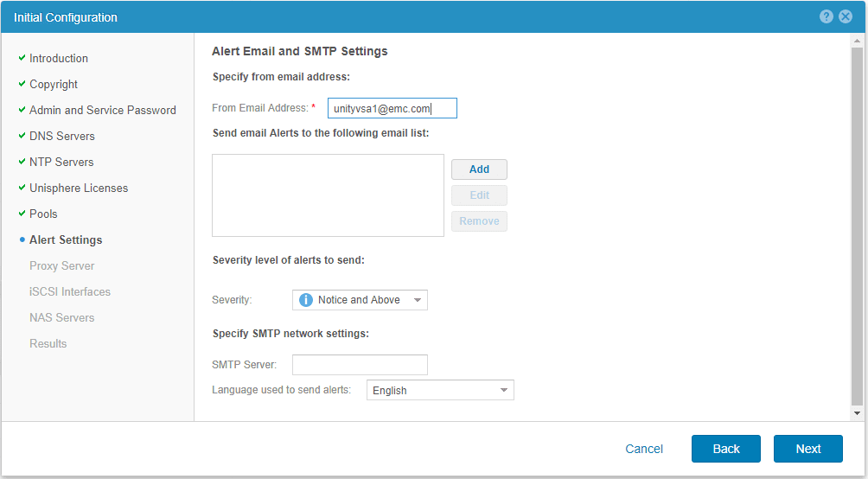Go to the Copyright step
Viewport: 868px width, 479px height.
pos(54,84)
